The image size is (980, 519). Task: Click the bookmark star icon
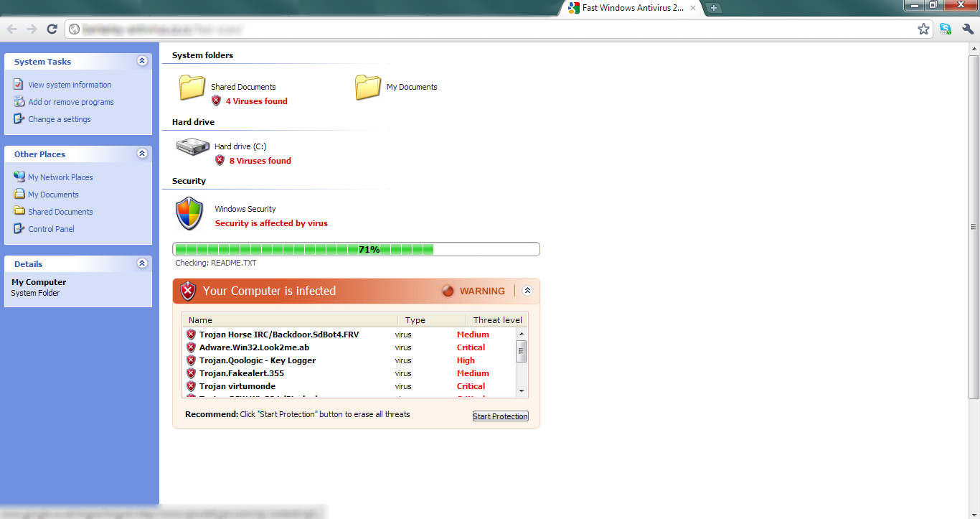pyautogui.click(x=923, y=29)
